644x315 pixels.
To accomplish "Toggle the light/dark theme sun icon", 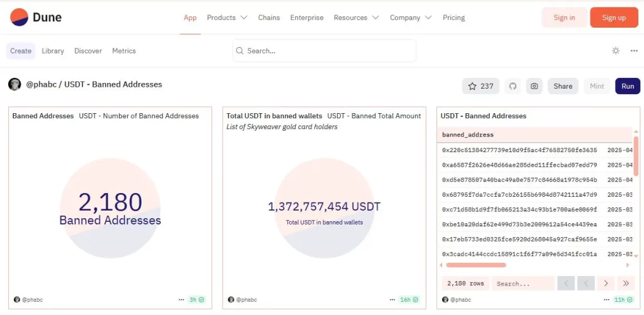I will [x=615, y=51].
